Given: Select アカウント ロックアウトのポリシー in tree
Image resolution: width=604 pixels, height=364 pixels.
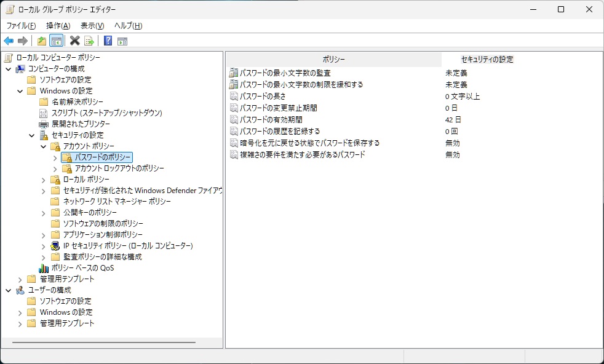Looking at the screenshot, I should coord(119,168).
